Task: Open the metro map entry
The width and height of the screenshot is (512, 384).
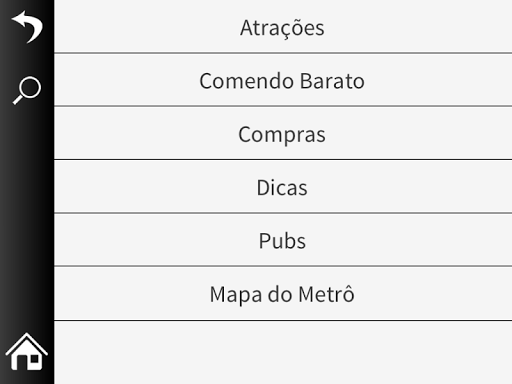Action: 283,294
